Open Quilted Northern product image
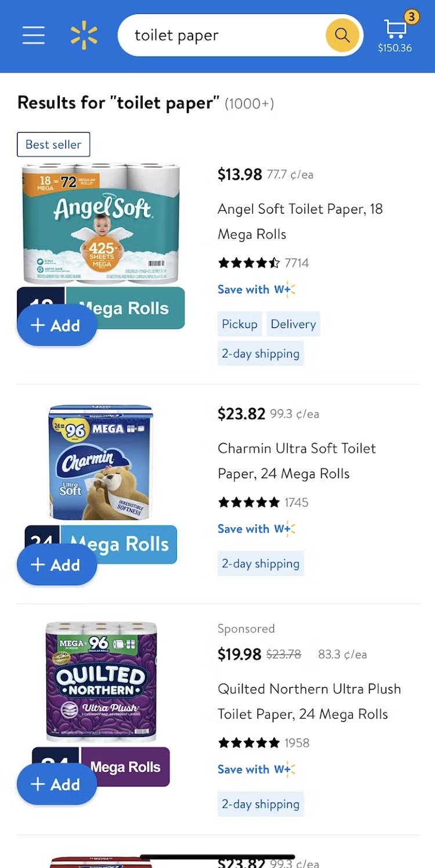The image size is (435, 868). [x=101, y=681]
